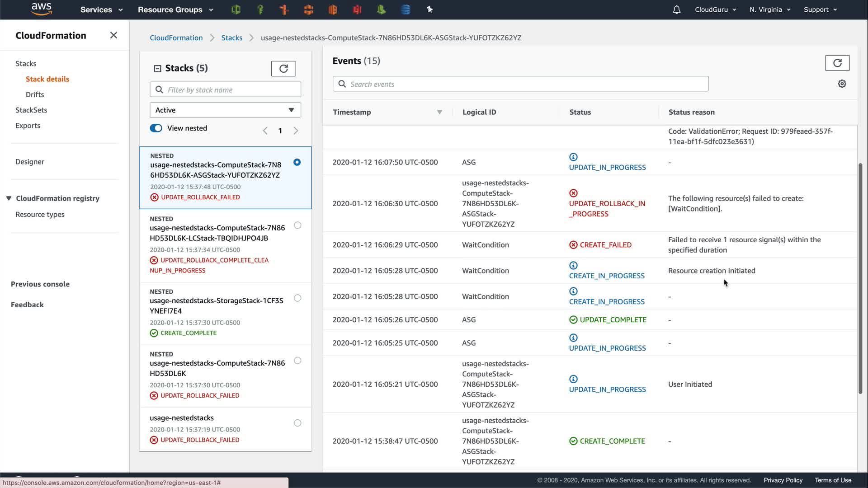Select the LCStack-TBQIDHJPO4JB stack radio button

(297, 225)
